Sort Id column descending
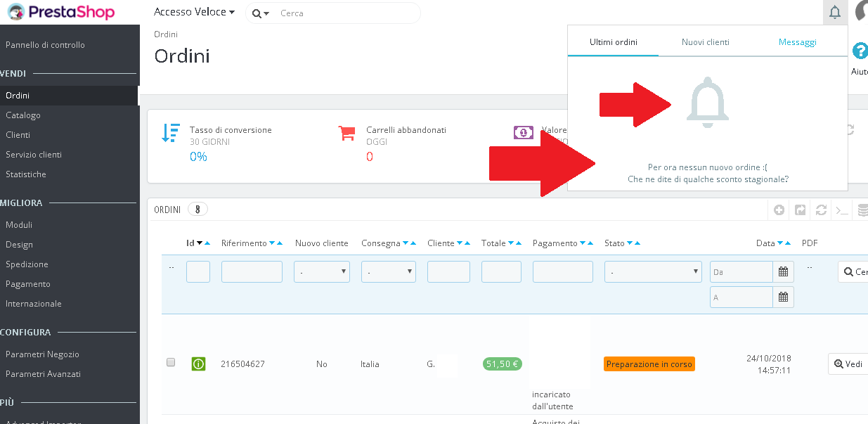868x424 pixels. point(200,243)
